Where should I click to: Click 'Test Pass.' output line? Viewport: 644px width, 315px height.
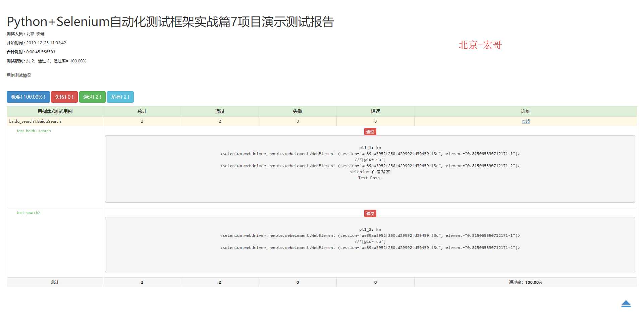pyautogui.click(x=370, y=178)
